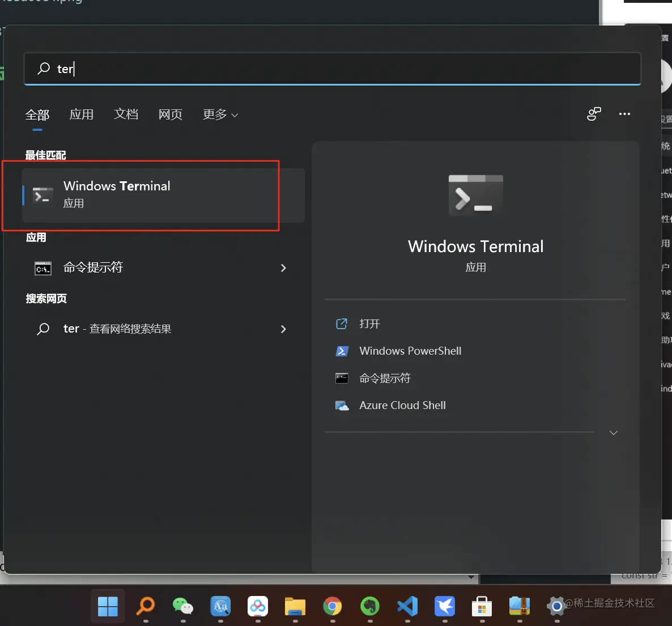Open the blue bird app on taskbar
Image resolution: width=672 pixels, height=626 pixels.
coord(445,606)
